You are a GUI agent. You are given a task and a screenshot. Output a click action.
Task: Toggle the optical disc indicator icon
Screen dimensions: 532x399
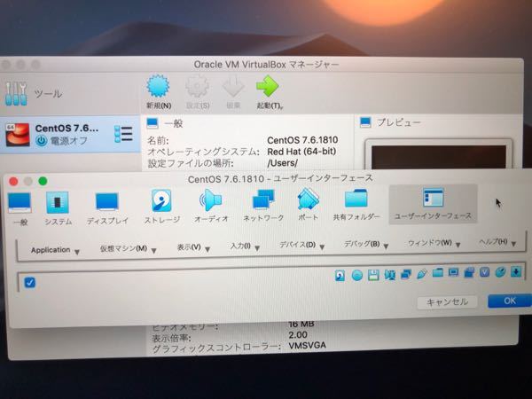pyautogui.click(x=357, y=276)
